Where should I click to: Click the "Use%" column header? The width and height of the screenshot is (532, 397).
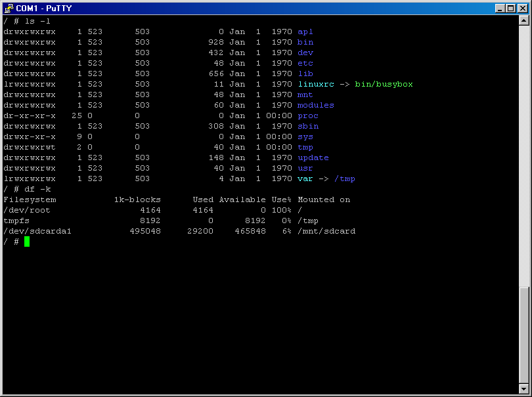tap(282, 199)
